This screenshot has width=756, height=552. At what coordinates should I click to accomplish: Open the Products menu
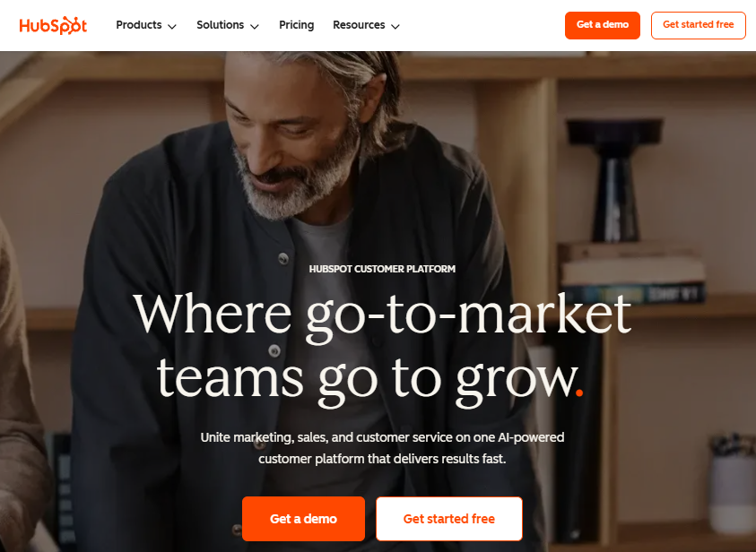[146, 25]
